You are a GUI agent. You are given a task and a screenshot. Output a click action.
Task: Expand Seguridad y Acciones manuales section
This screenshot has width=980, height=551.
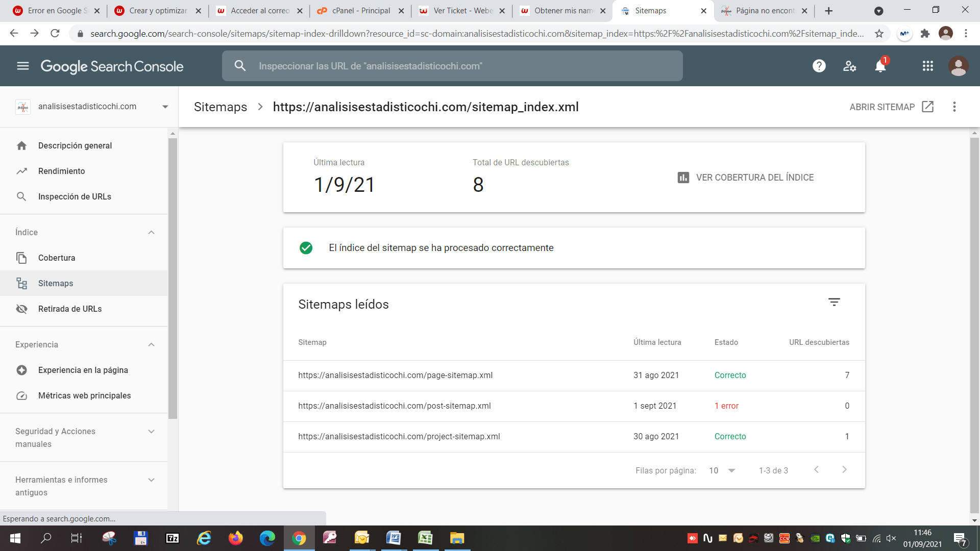(151, 432)
